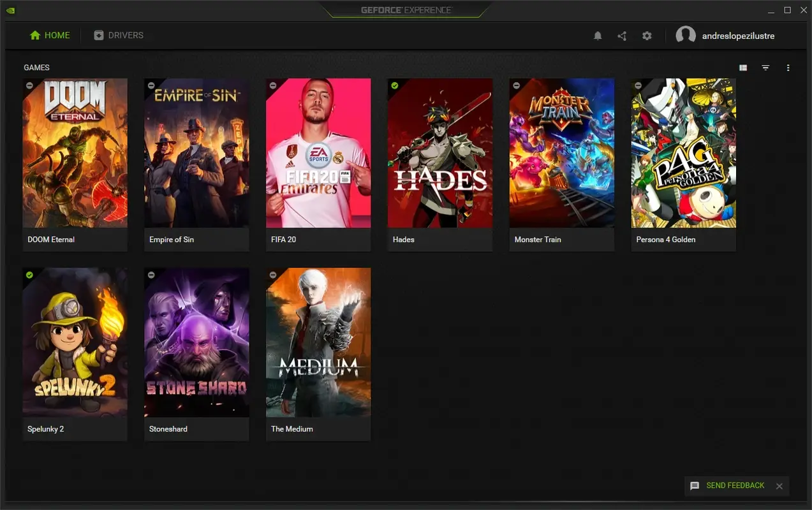Screen dimensions: 812x510
Task: Open the notifications bell
Action: [598, 36]
